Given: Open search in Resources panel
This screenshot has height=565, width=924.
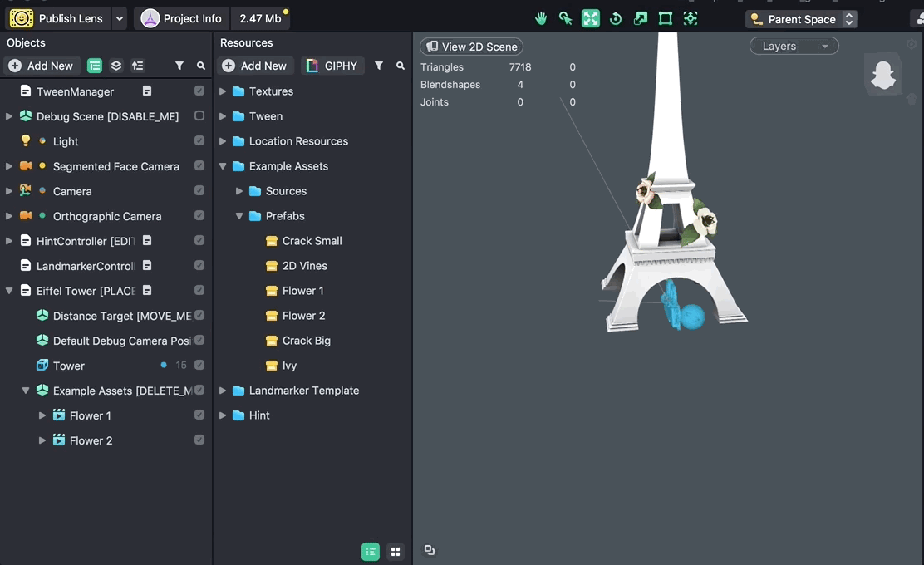Looking at the screenshot, I should [401, 66].
